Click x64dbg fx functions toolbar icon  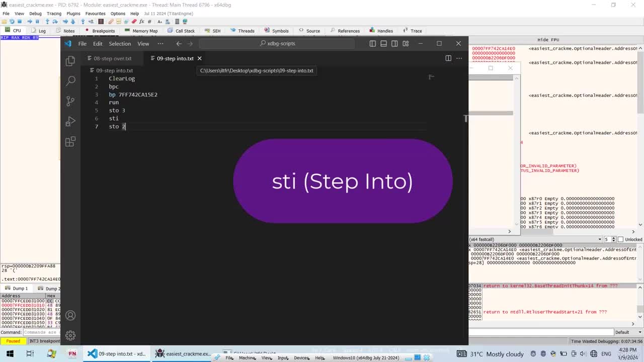[x=142, y=22]
